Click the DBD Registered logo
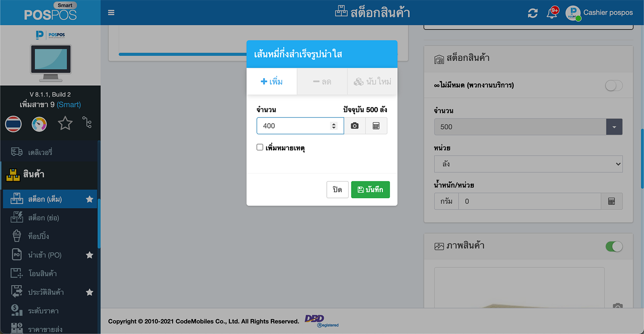This screenshot has height=334, width=644. tap(322, 321)
